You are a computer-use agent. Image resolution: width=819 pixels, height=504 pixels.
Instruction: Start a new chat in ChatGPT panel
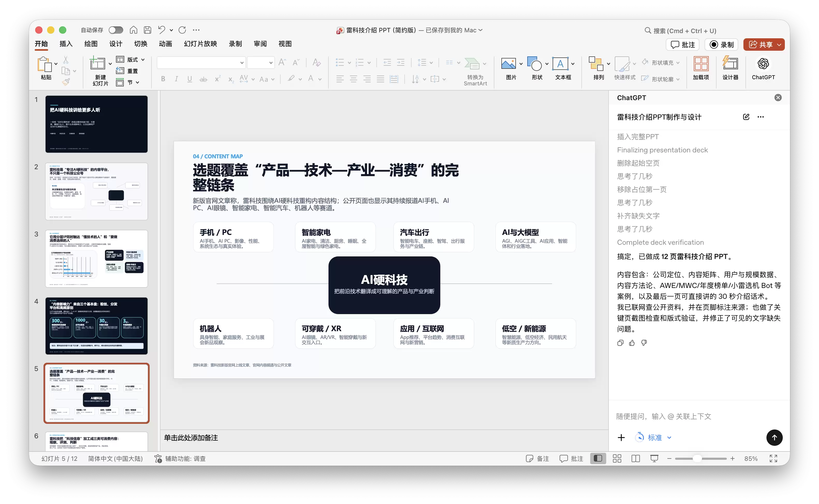[x=746, y=117]
